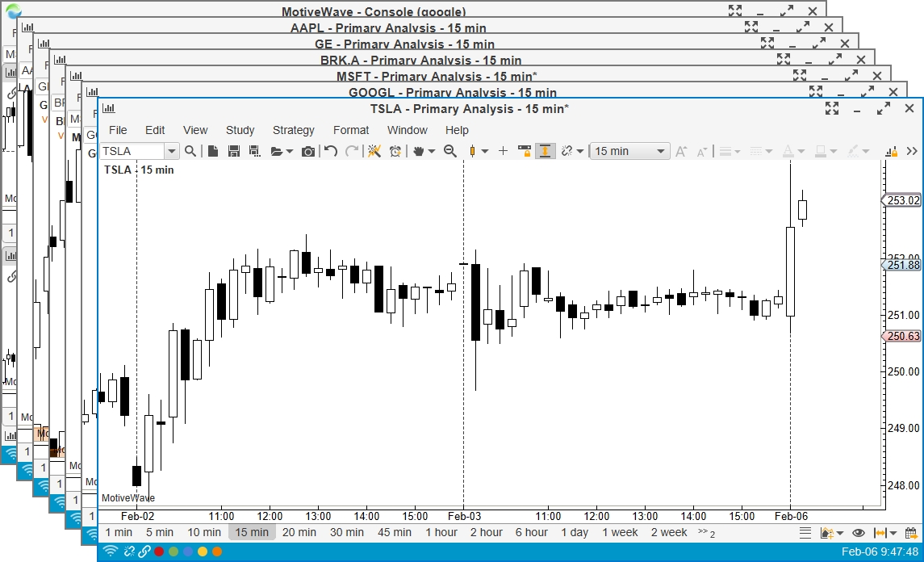The image size is (924, 562).
Task: Show more bar sizes with the double arrow
Action: tap(706, 532)
